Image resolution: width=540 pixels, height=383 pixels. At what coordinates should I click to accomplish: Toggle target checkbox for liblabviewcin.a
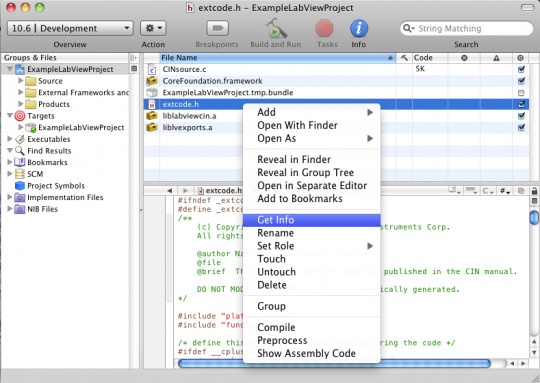click(x=521, y=116)
